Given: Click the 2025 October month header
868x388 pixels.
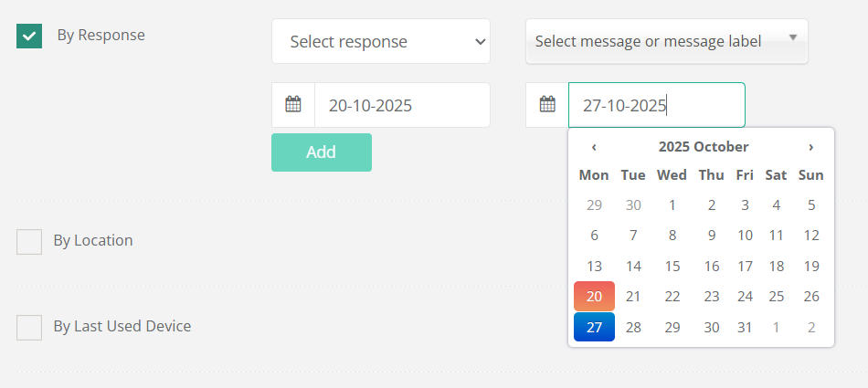Looking at the screenshot, I should [703, 147].
